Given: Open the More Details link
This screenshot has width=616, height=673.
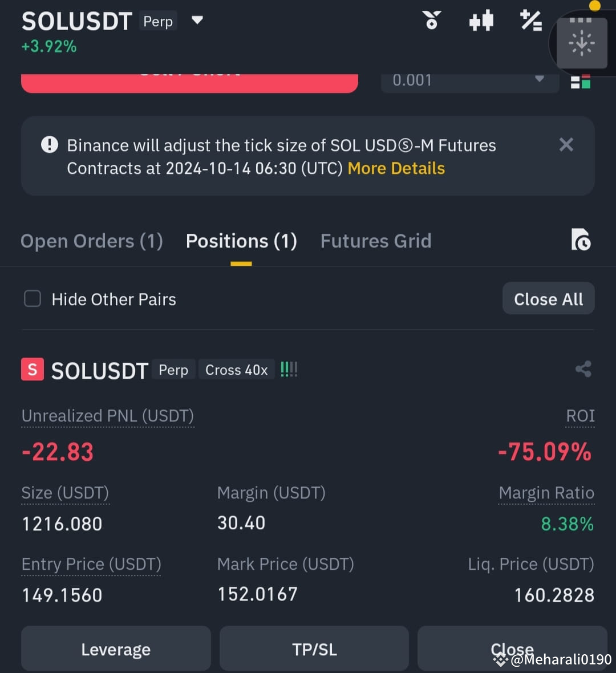Looking at the screenshot, I should click(396, 168).
